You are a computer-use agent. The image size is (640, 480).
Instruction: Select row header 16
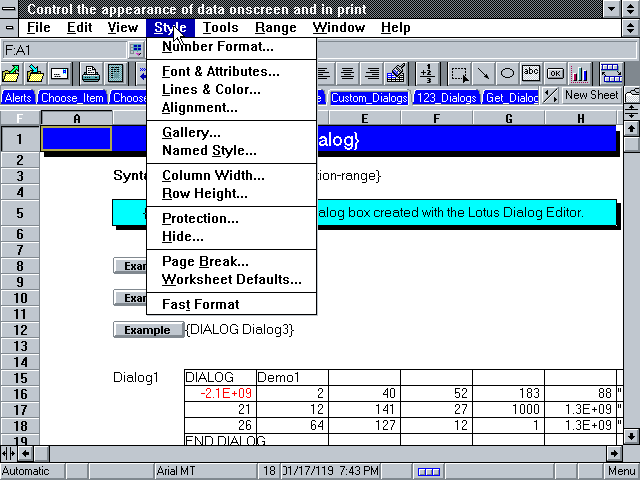[x=20, y=394]
